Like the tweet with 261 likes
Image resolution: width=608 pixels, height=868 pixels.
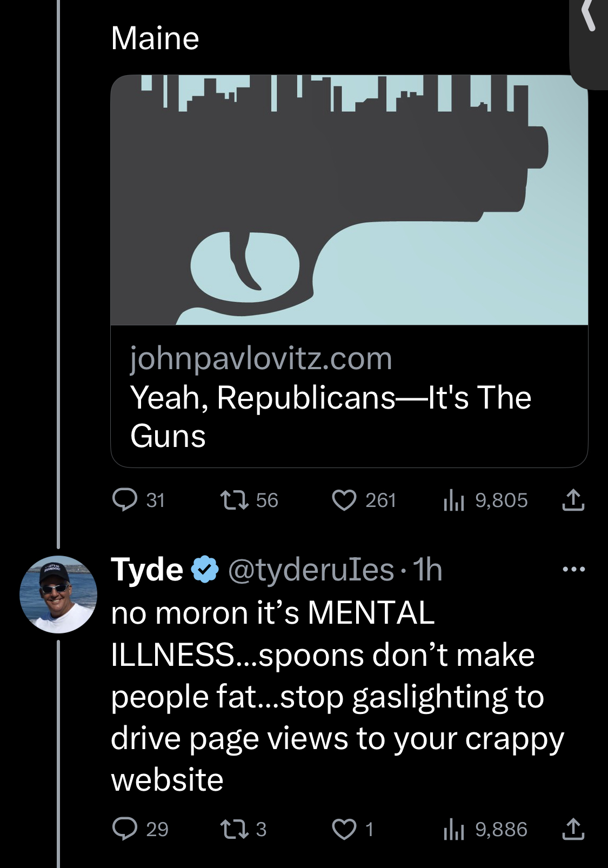[344, 500]
